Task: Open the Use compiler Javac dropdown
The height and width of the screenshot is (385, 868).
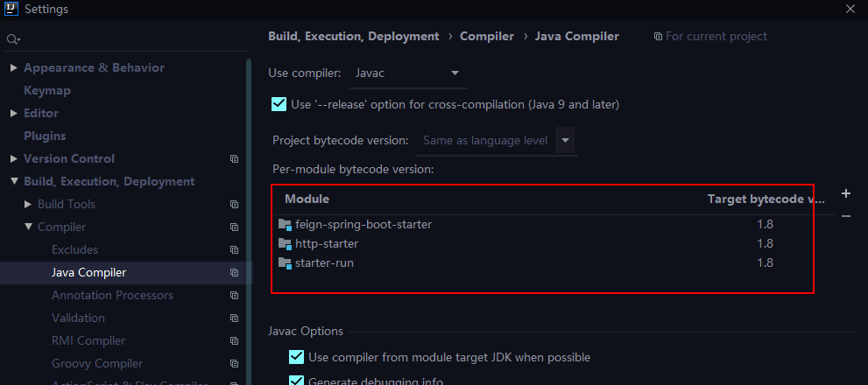Action: pos(408,73)
